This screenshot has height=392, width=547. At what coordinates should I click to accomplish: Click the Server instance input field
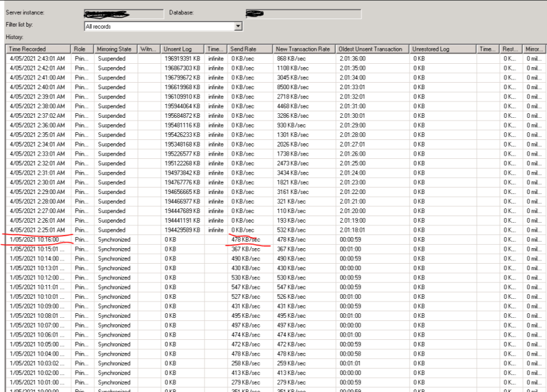(x=124, y=10)
